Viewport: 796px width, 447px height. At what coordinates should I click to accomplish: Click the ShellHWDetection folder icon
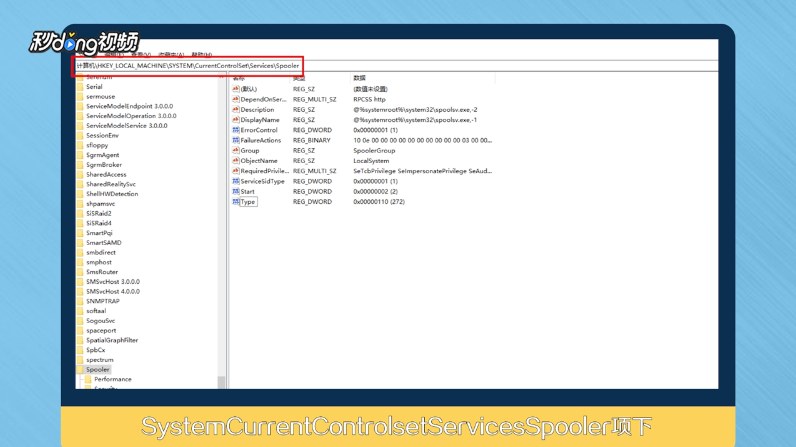(80, 194)
